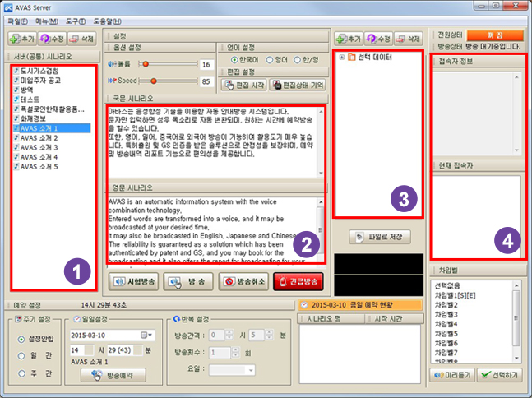Click the 방송취소 cancel broadcast button
This screenshot has height=398, width=532.
click(x=243, y=281)
